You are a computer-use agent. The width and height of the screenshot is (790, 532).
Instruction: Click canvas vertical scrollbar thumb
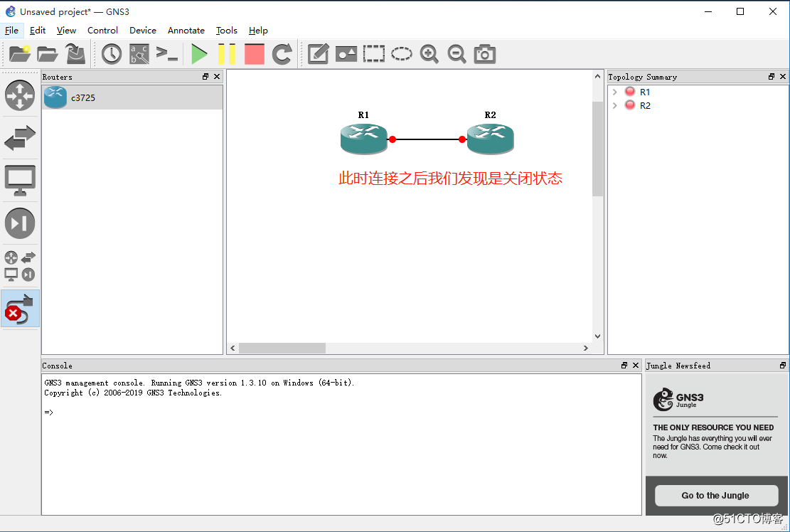pos(597,149)
